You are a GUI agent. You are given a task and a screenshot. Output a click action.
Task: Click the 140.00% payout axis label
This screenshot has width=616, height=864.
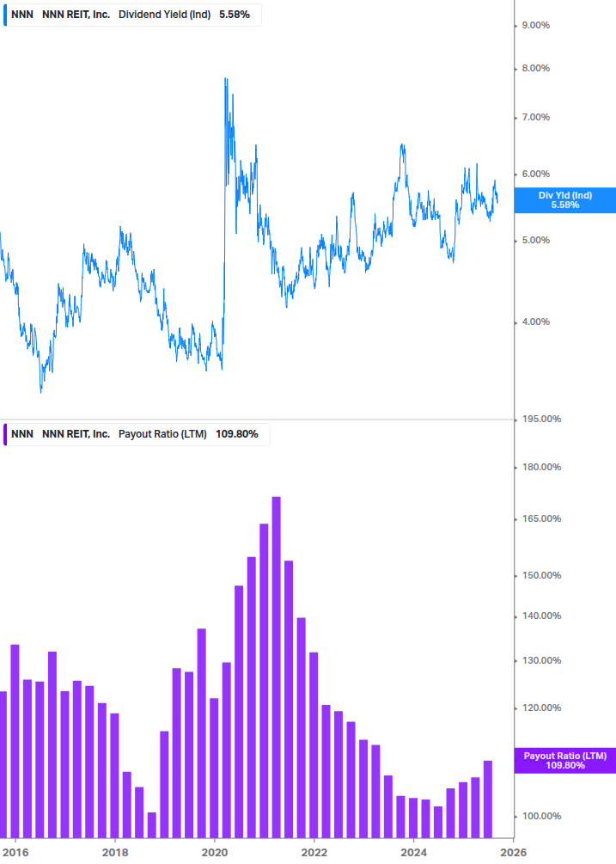coord(541,616)
